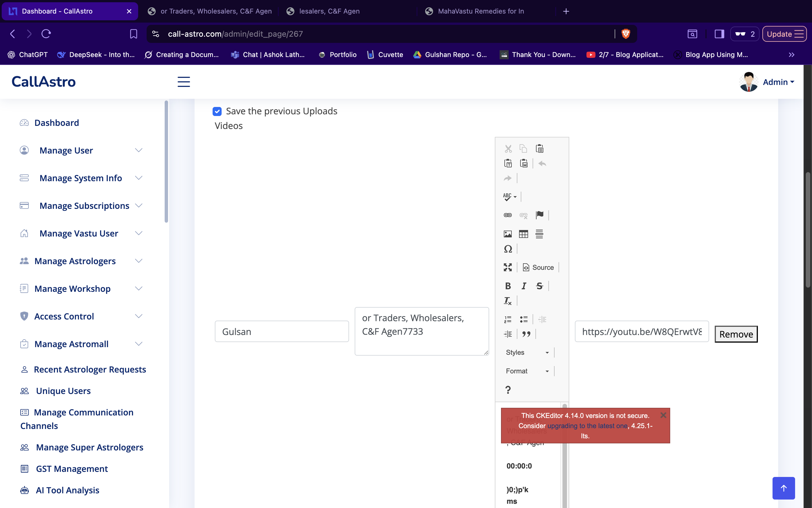812x508 pixels.
Task: Click the browser Reload button
Action: pyautogui.click(x=46, y=34)
